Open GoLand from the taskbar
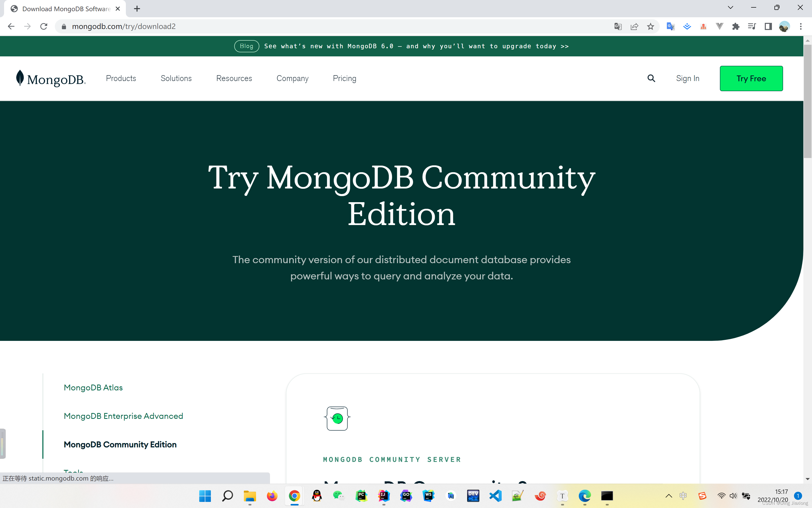The height and width of the screenshot is (508, 812). 406,496
